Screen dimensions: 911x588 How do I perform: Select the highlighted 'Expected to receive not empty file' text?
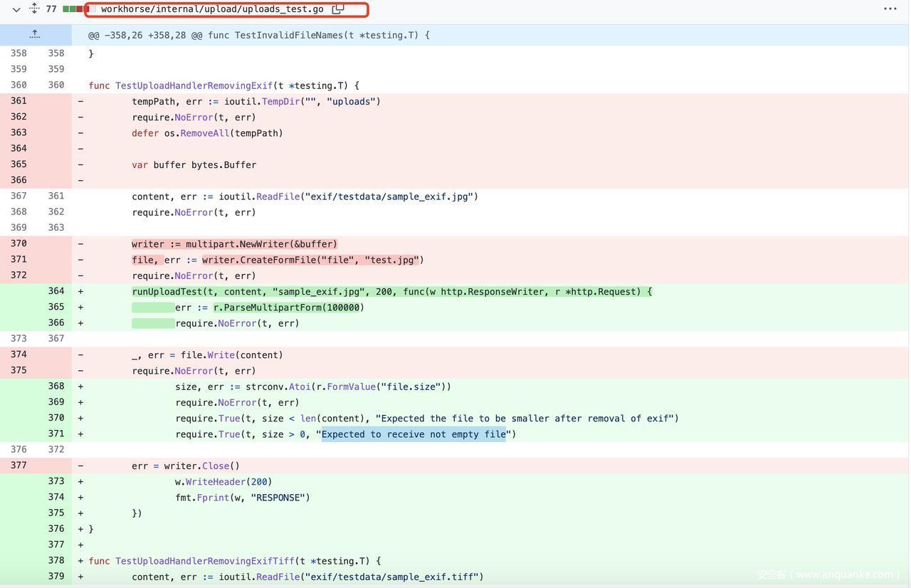coord(413,434)
